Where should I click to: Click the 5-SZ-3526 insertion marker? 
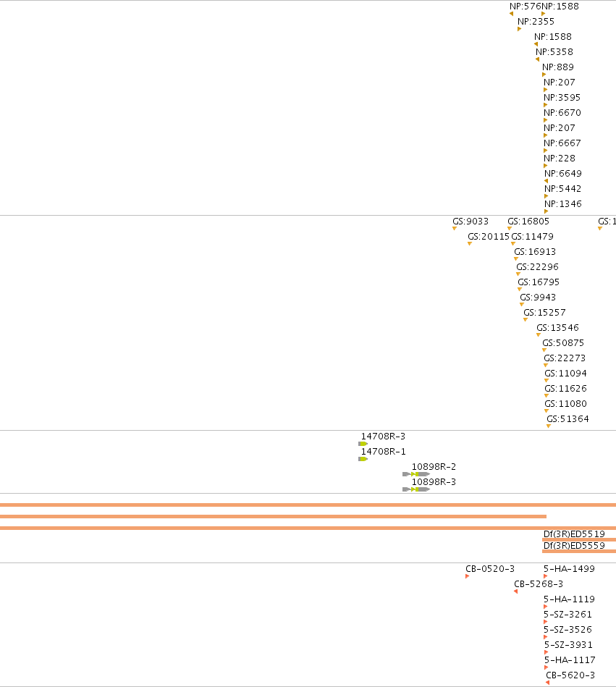(x=546, y=637)
